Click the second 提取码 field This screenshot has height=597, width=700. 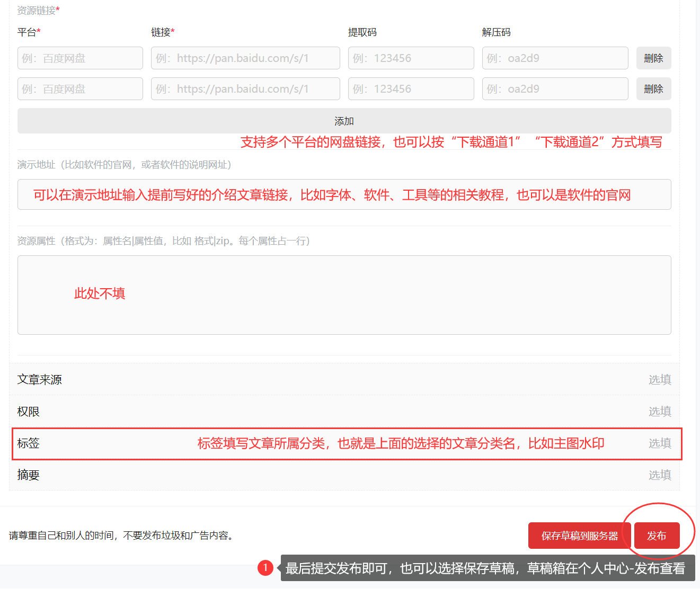pyautogui.click(x=411, y=88)
